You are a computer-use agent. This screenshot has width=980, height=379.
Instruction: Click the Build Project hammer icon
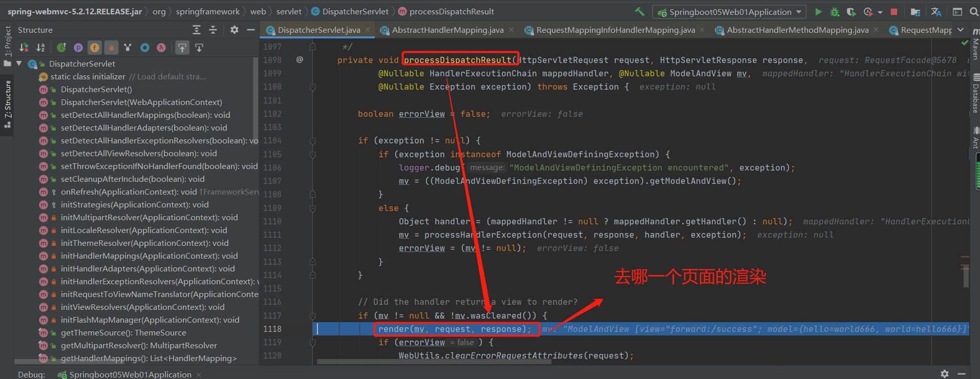(640, 11)
